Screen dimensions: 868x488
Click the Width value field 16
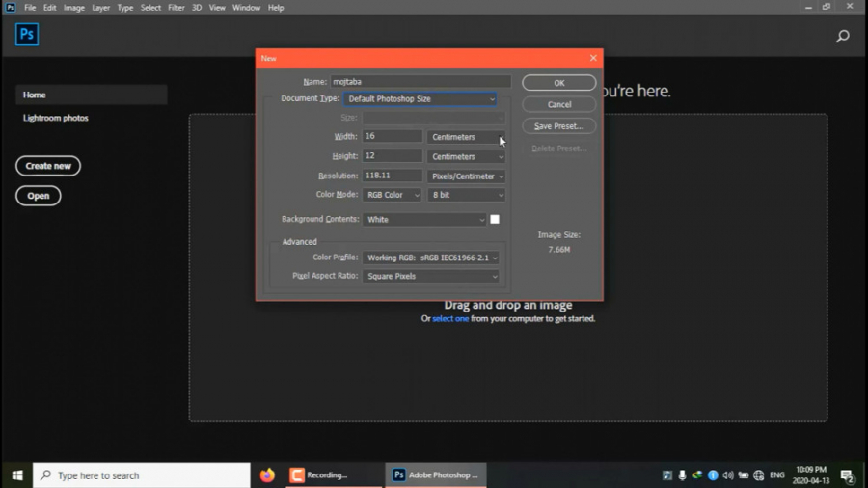pyautogui.click(x=393, y=136)
